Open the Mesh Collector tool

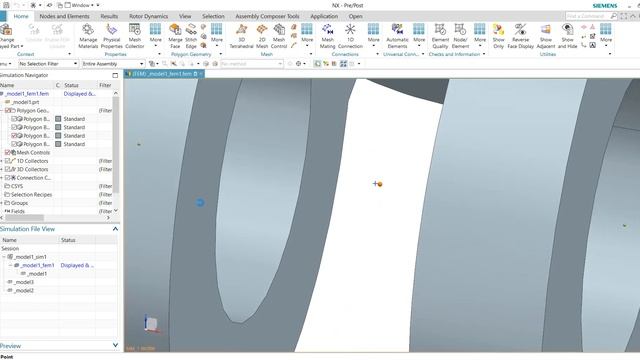click(134, 36)
